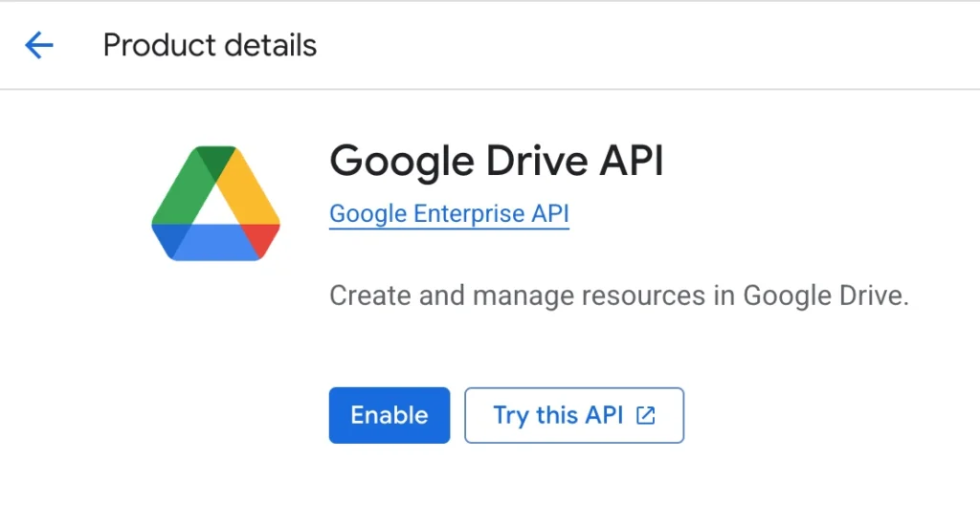Click the red corner of Drive logo
The image size is (980, 525).
[x=262, y=238]
